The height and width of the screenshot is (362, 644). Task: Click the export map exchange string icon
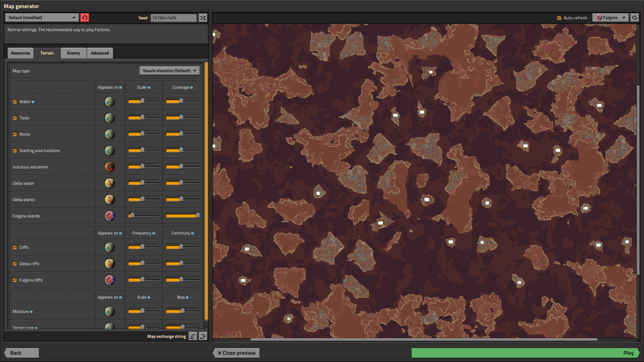pyautogui.click(x=203, y=336)
